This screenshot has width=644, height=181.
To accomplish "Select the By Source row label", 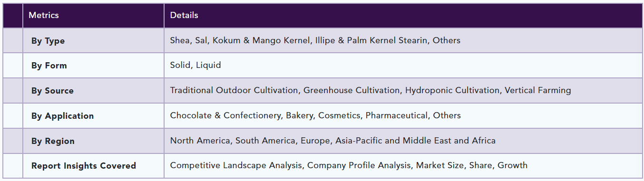I will [x=52, y=91].
